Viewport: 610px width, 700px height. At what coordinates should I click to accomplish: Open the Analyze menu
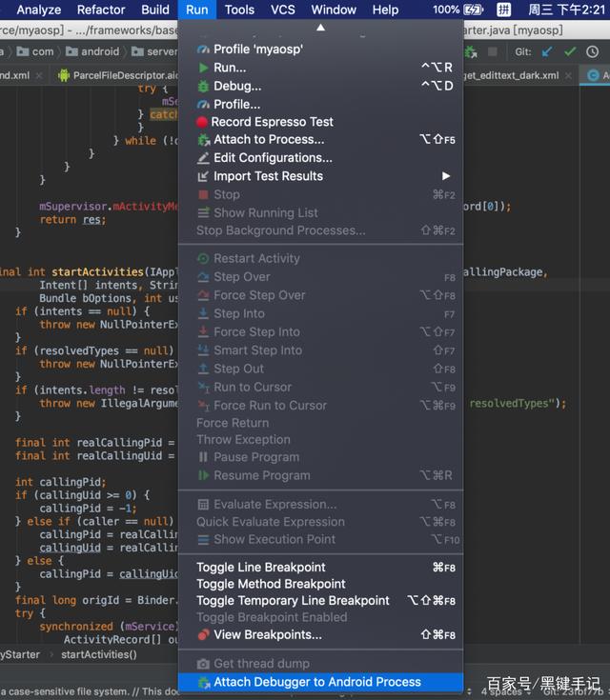coord(39,10)
